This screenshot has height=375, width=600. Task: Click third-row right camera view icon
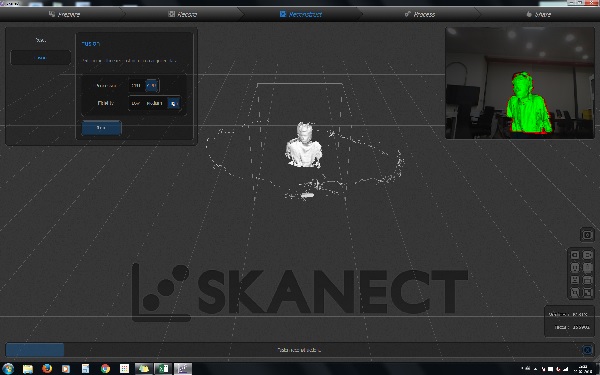click(x=587, y=280)
